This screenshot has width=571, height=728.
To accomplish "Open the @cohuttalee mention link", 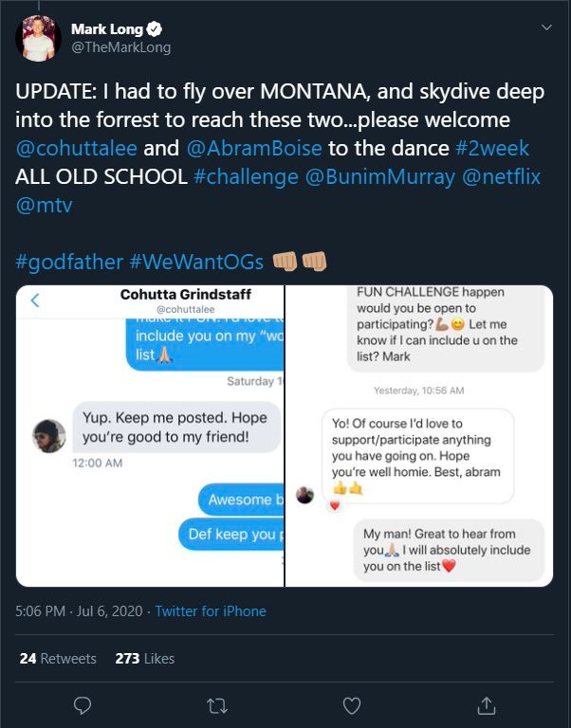I will (x=76, y=150).
